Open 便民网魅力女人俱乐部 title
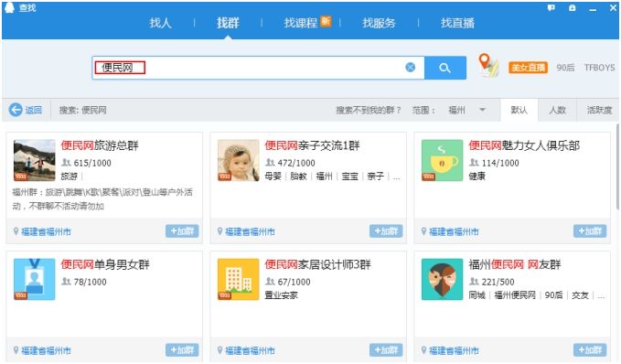The image size is (621, 364). coord(524,145)
